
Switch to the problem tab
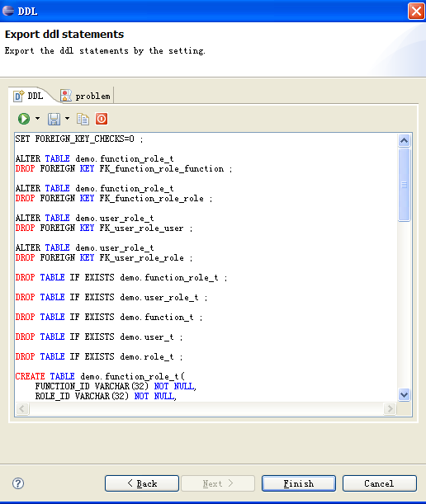pos(86,96)
